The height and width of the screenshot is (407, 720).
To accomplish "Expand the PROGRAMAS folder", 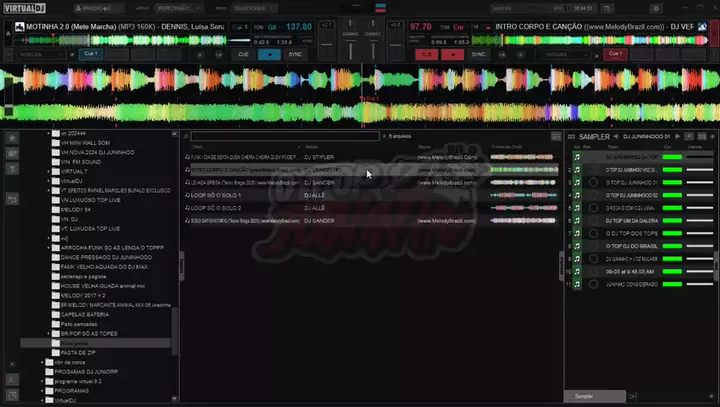I will pyautogui.click(x=42, y=391).
